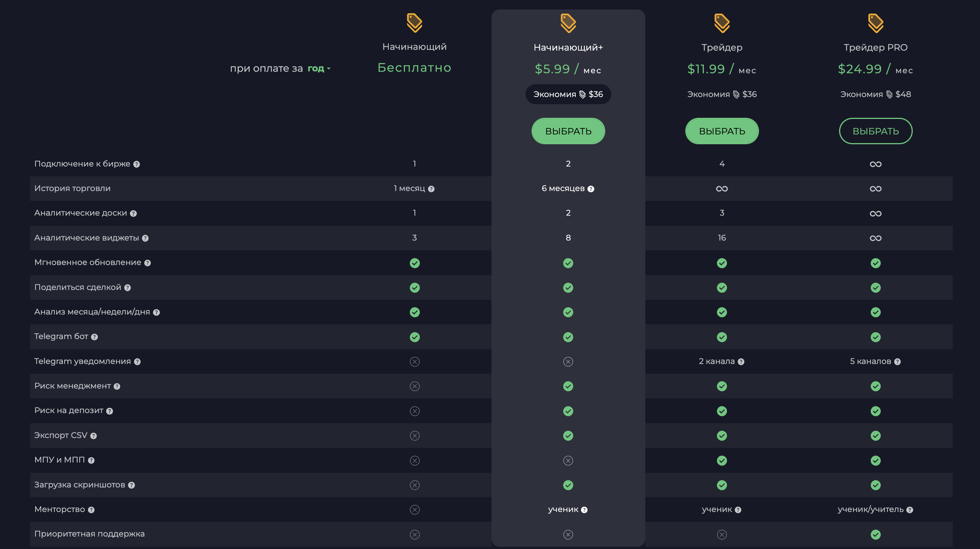The height and width of the screenshot is (549, 980).
Task: Open help icon next to Загрузка скриншотов
Action: click(131, 485)
